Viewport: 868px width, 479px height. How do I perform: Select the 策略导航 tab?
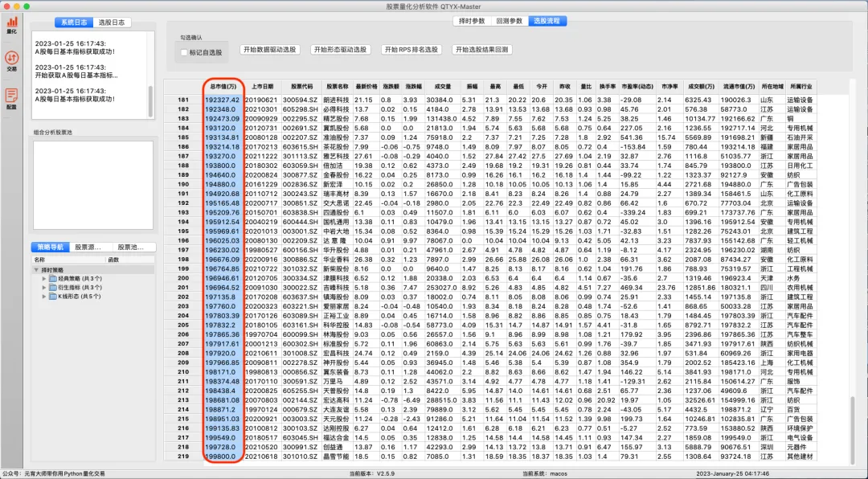[51, 247]
